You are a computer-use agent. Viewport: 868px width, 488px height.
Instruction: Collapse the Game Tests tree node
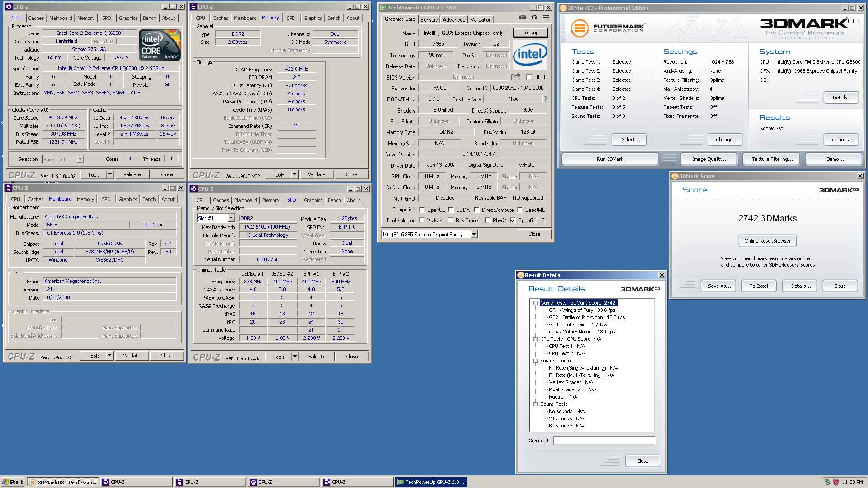click(x=535, y=303)
